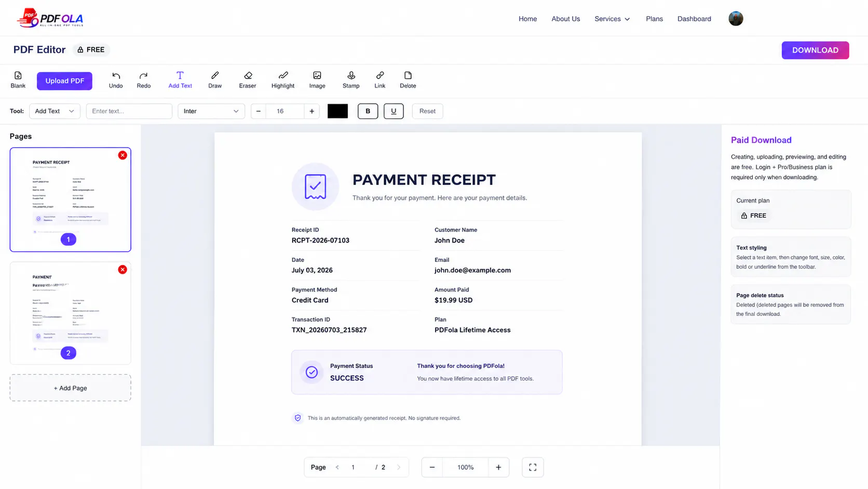Remove page 2 using its red X

pyautogui.click(x=123, y=270)
